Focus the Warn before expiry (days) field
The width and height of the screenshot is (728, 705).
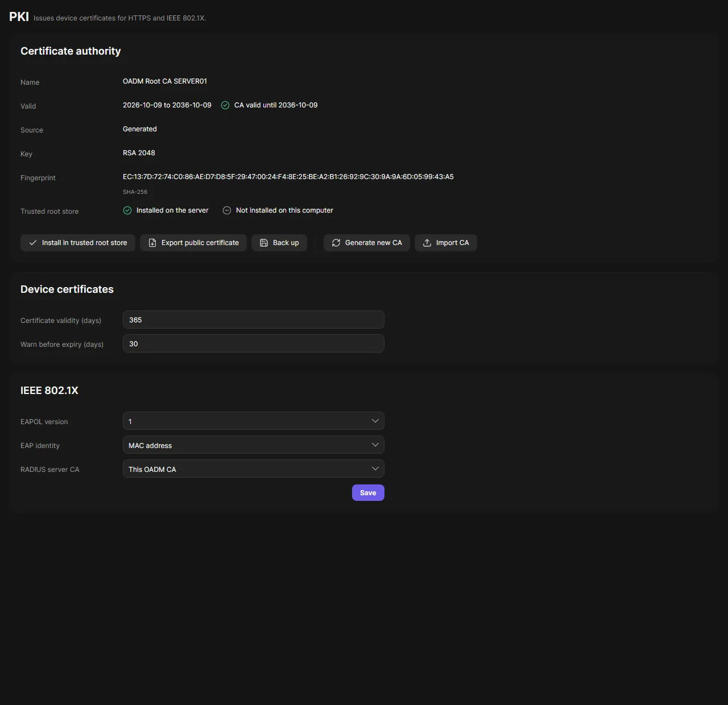[x=254, y=343]
